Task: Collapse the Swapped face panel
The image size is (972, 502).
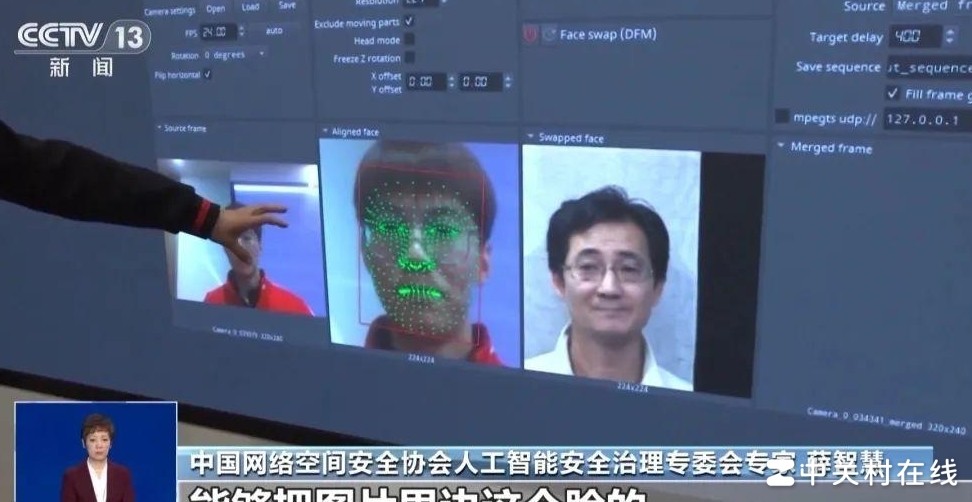Action: 530,137
